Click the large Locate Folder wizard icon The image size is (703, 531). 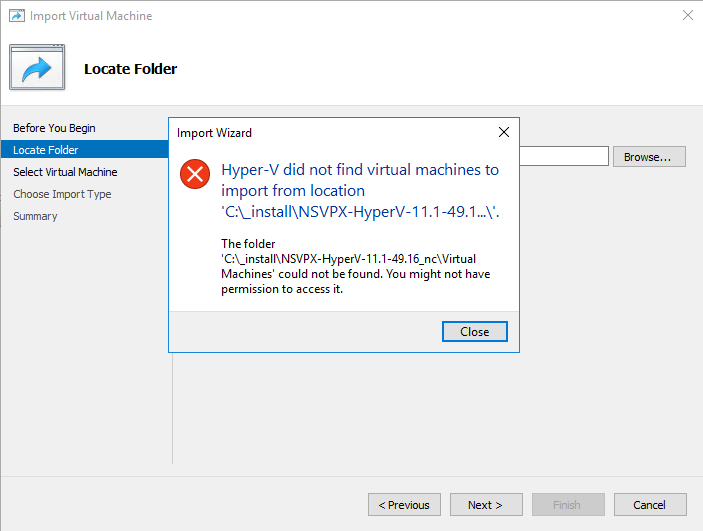pos(37,67)
